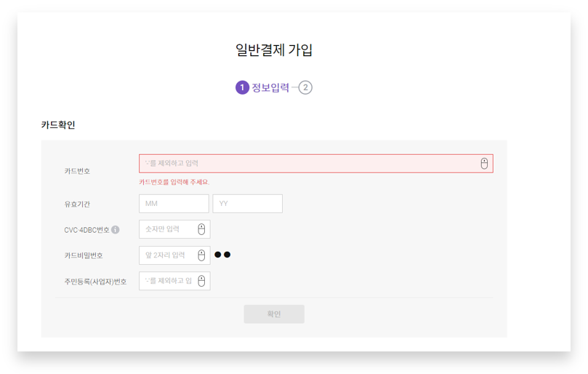Image resolution: width=588 pixels, height=374 pixels.
Task: Focus the 주민등록(사업자)번호 input field
Action: click(x=169, y=281)
